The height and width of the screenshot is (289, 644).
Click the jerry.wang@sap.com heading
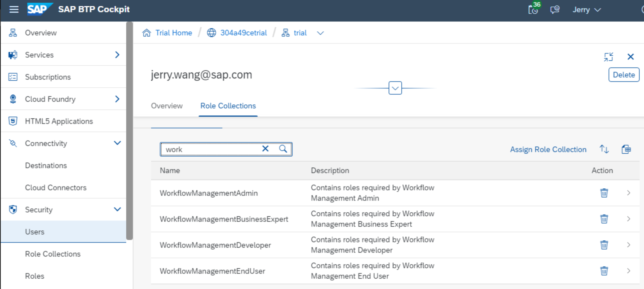[x=202, y=75]
